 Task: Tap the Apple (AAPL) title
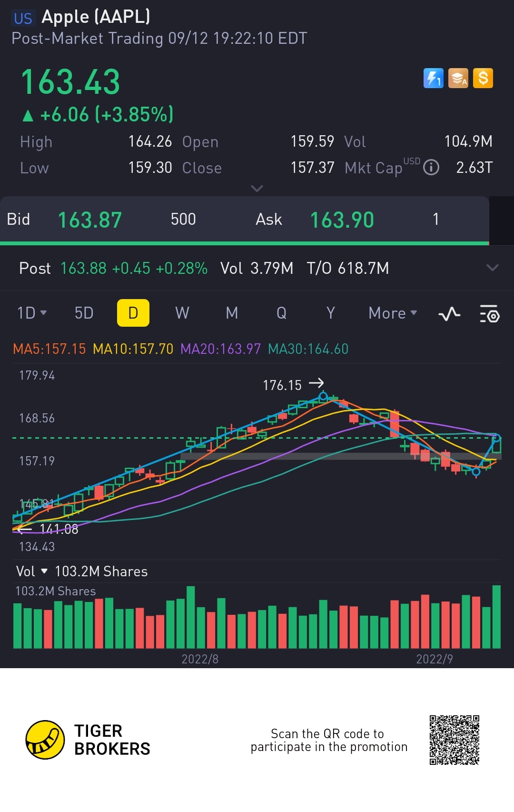[96, 17]
